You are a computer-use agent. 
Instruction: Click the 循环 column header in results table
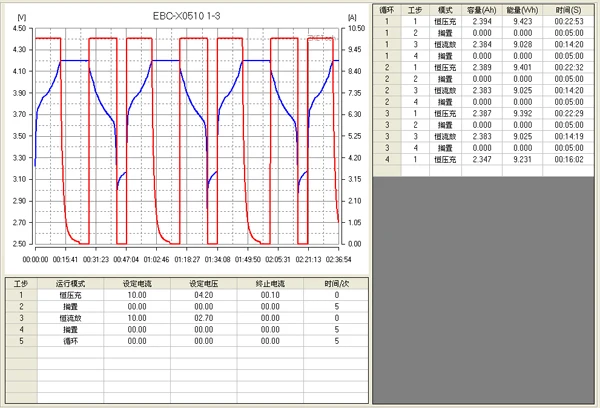click(387, 10)
